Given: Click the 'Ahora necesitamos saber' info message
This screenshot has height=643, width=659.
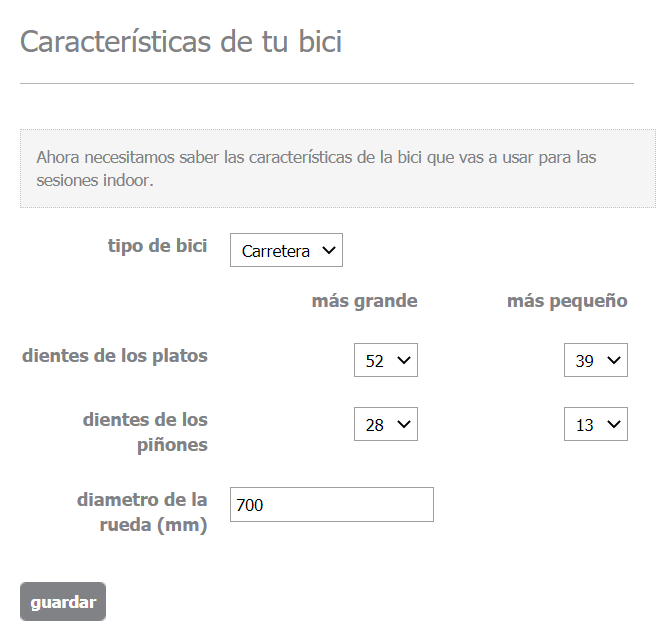Looking at the screenshot, I should click(338, 169).
